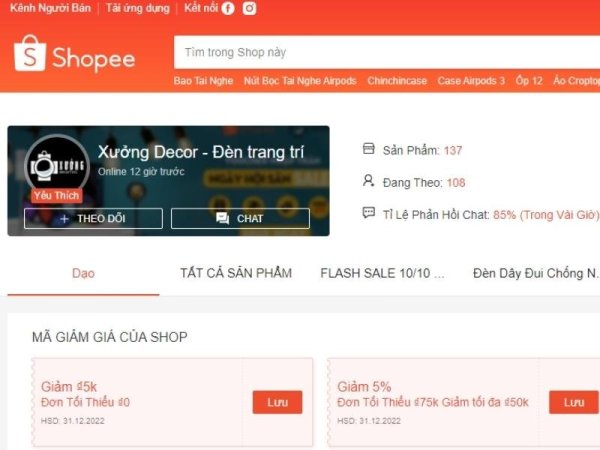Image resolution: width=600 pixels, height=450 pixels.
Task: Click the chat response rate icon
Action: click(369, 214)
